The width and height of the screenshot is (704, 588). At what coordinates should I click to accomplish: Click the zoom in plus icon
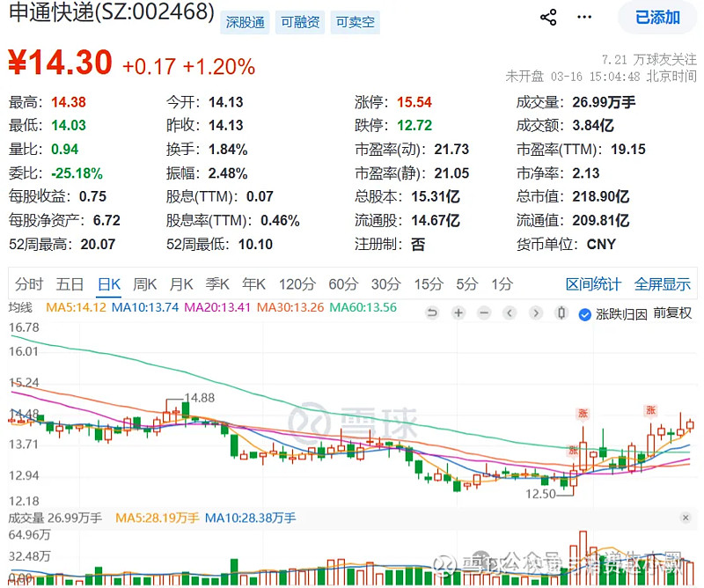458,312
